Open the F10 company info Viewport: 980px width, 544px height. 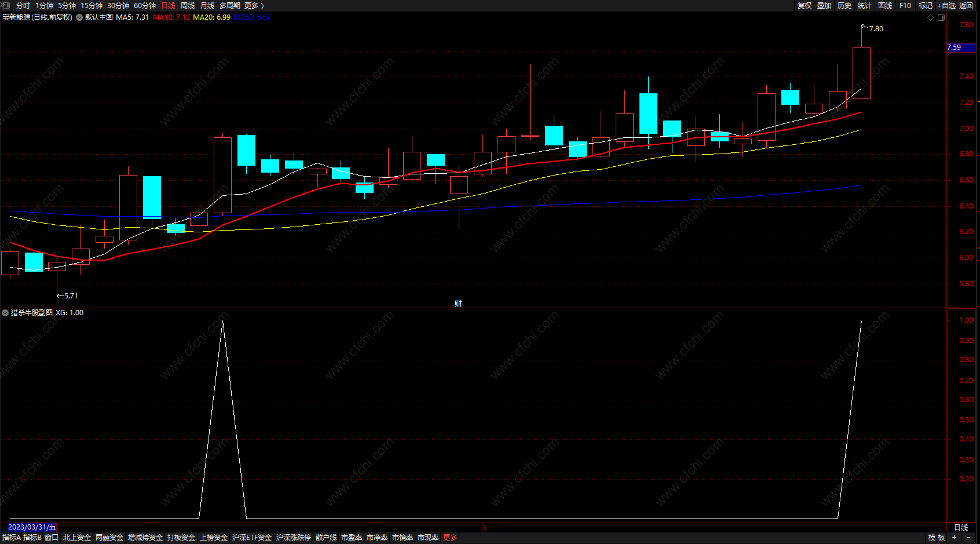pyautogui.click(x=905, y=6)
